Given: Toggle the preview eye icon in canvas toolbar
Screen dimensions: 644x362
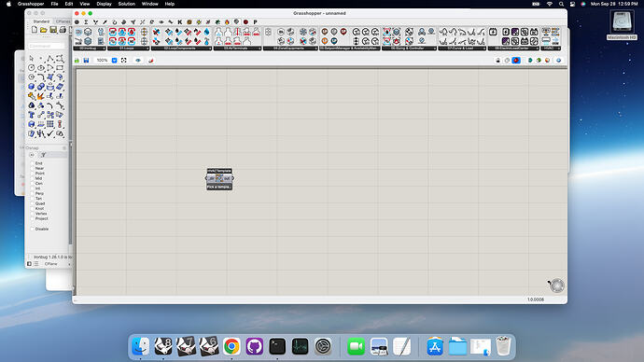Looking at the screenshot, I should click(138, 61).
